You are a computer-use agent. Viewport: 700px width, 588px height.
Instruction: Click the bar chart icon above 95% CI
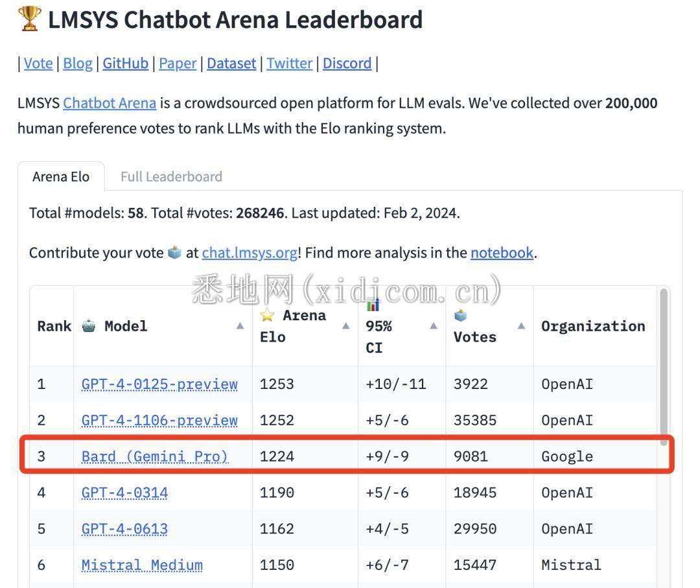click(373, 305)
